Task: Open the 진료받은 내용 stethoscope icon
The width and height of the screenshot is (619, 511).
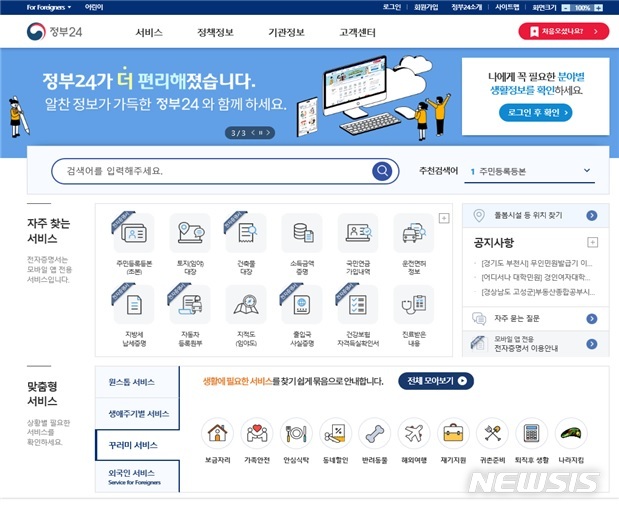Action: (414, 304)
